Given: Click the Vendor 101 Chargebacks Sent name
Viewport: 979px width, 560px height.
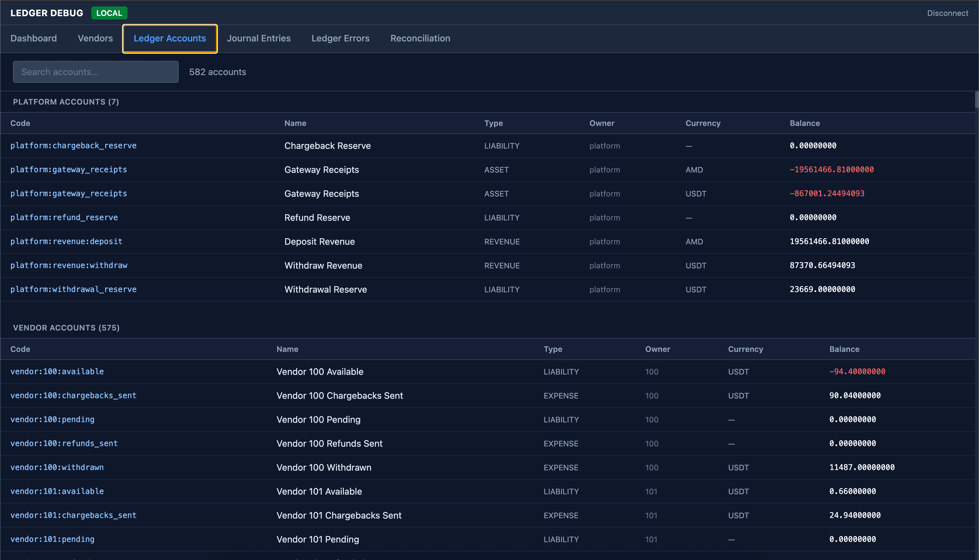Looking at the screenshot, I should pos(339,515).
